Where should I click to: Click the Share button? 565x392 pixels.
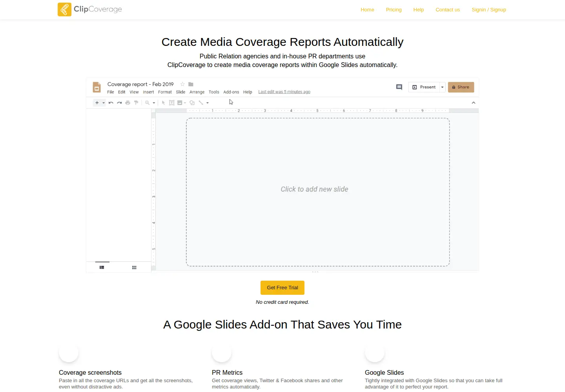click(461, 87)
